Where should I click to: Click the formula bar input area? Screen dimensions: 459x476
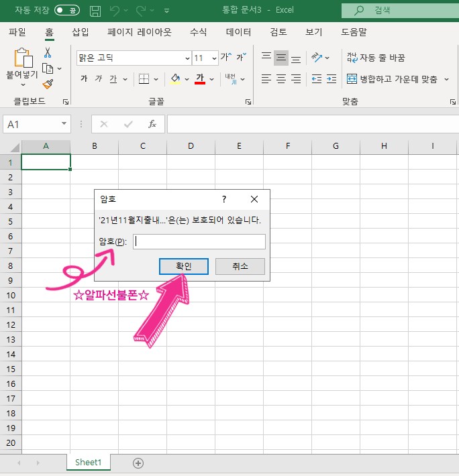point(313,124)
